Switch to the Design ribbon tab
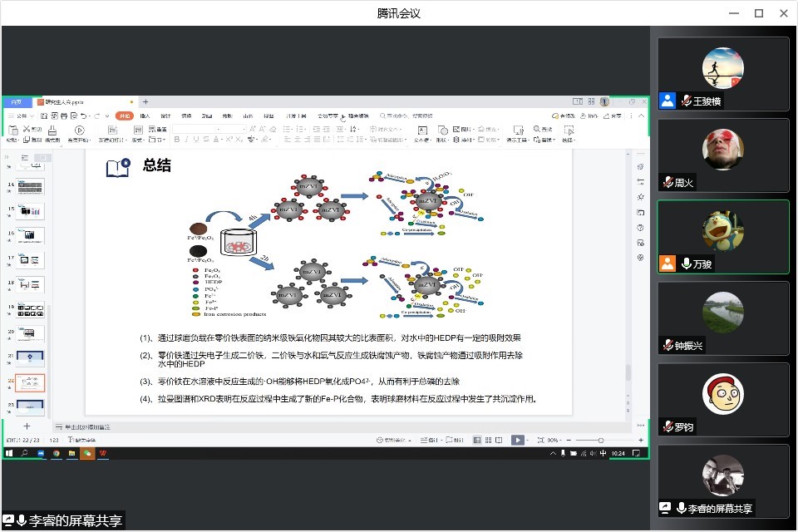Screen dimensions: 798x532 [x=165, y=116]
